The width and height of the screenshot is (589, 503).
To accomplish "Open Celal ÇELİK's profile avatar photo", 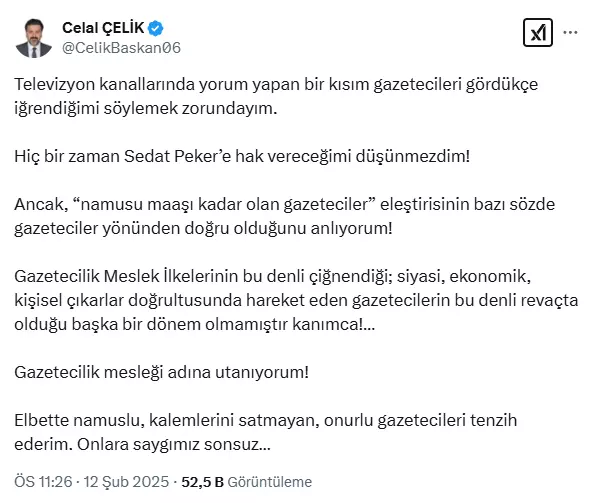I will click(x=33, y=38).
